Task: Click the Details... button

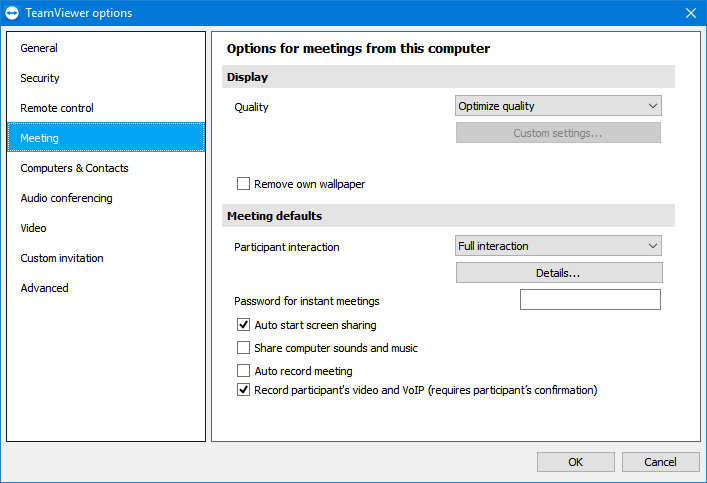Action: click(559, 273)
